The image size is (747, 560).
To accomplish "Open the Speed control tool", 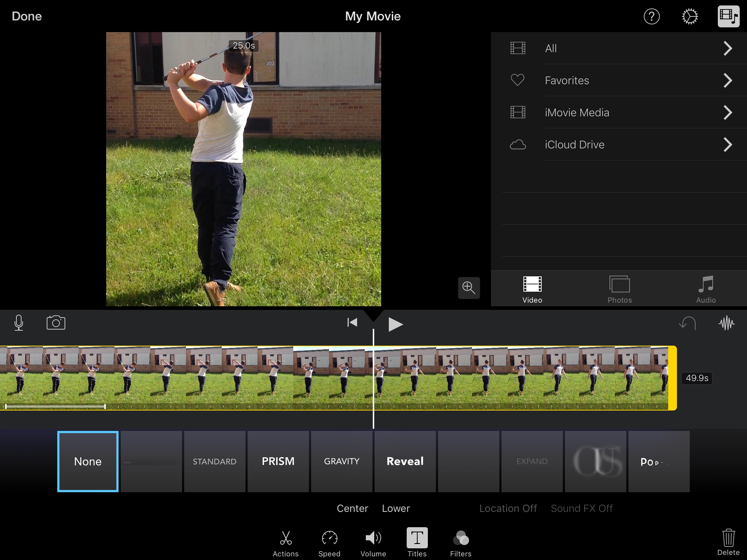I will (x=329, y=542).
